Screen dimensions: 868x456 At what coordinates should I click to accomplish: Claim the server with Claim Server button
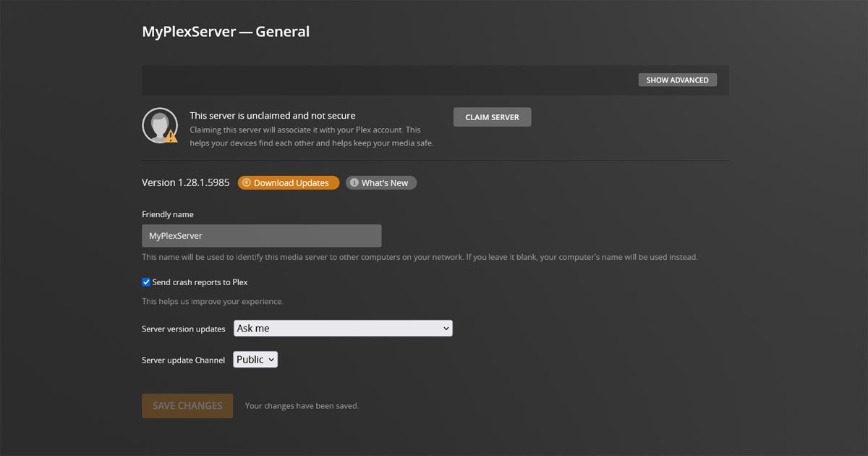point(492,117)
